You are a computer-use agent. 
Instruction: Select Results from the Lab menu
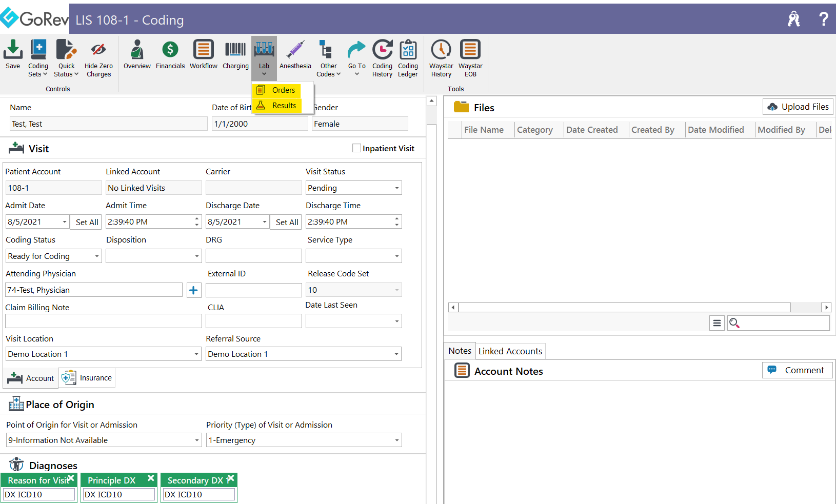point(277,106)
